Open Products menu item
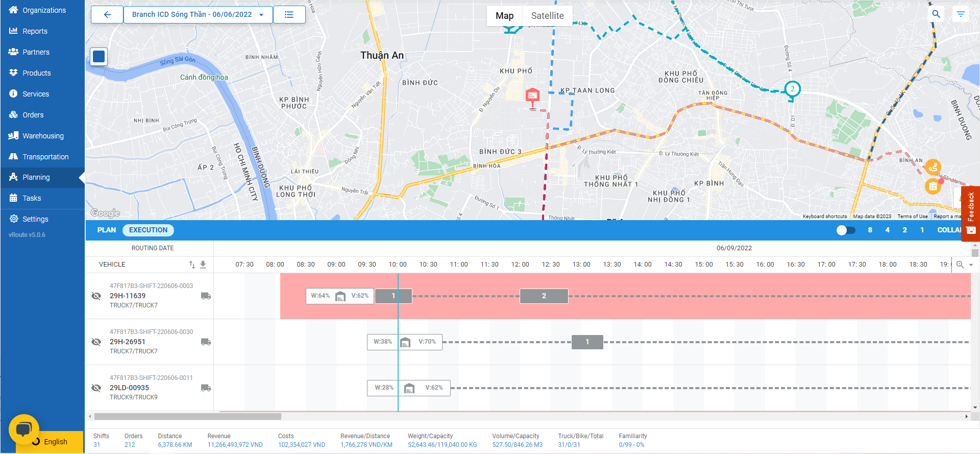Viewport: 980px width, 454px height. point(42,73)
